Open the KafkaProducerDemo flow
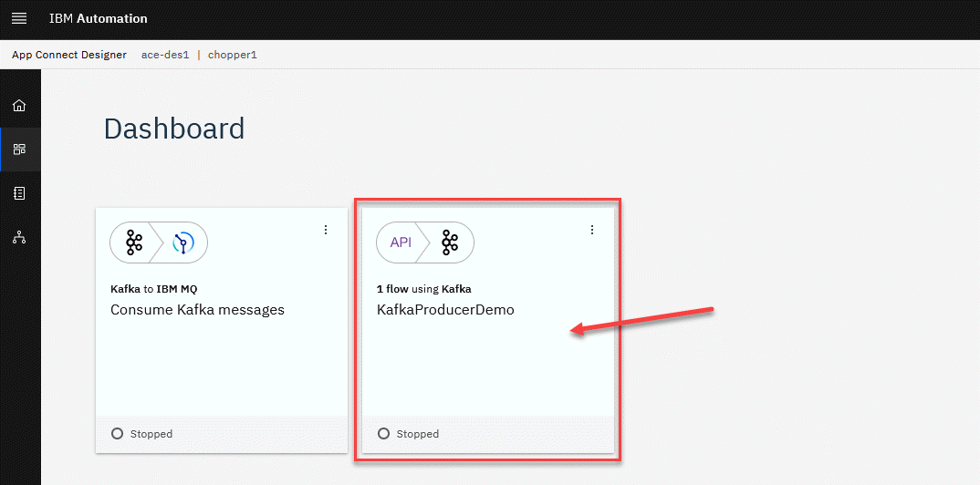 [x=445, y=310]
